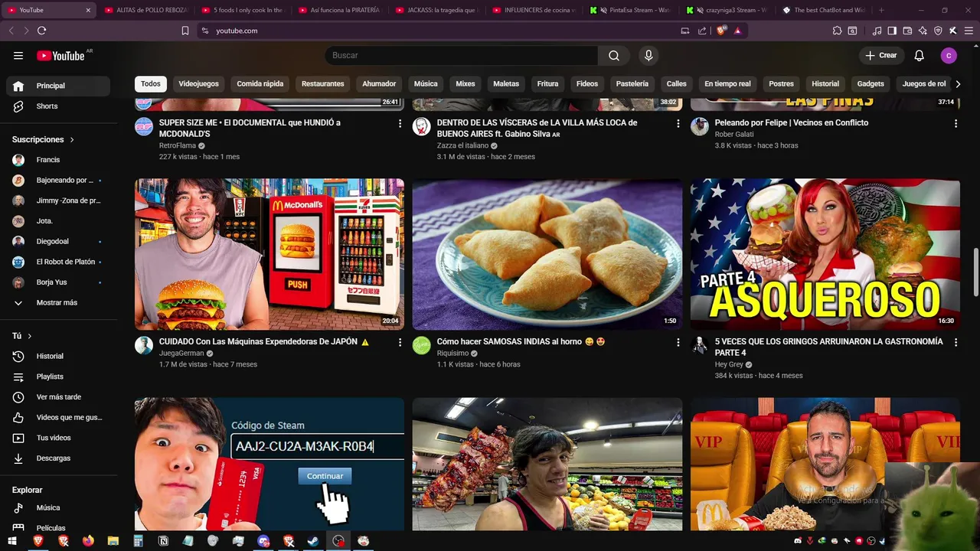This screenshot has width=980, height=551.
Task: Open the Brave Wallet icon
Action: (907, 31)
